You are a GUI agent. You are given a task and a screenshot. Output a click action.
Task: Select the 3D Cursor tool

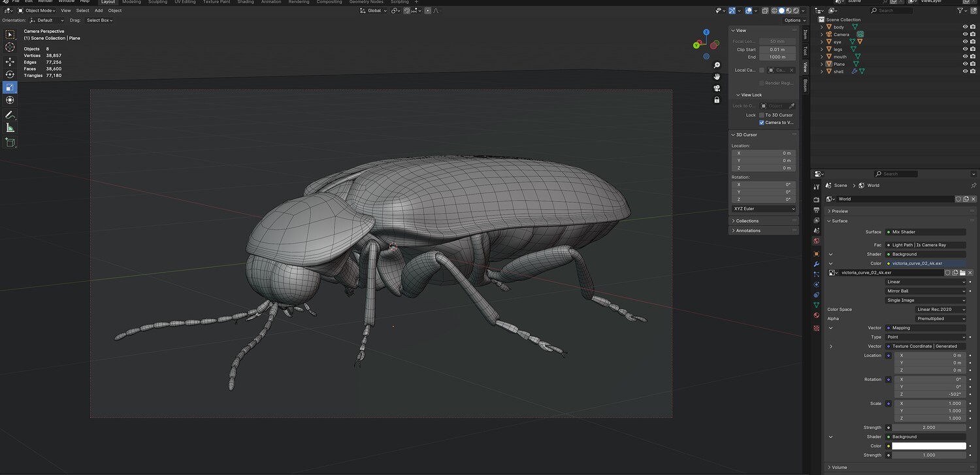coord(10,47)
